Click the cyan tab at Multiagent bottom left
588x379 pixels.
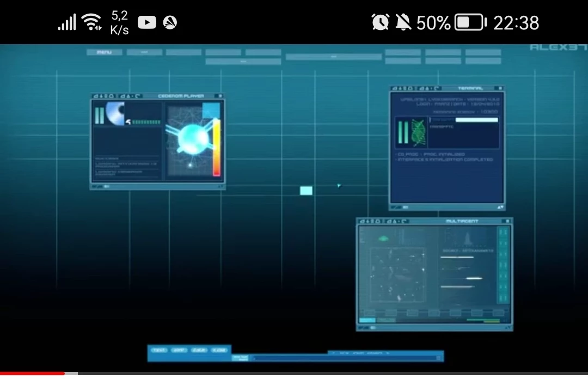click(x=367, y=320)
